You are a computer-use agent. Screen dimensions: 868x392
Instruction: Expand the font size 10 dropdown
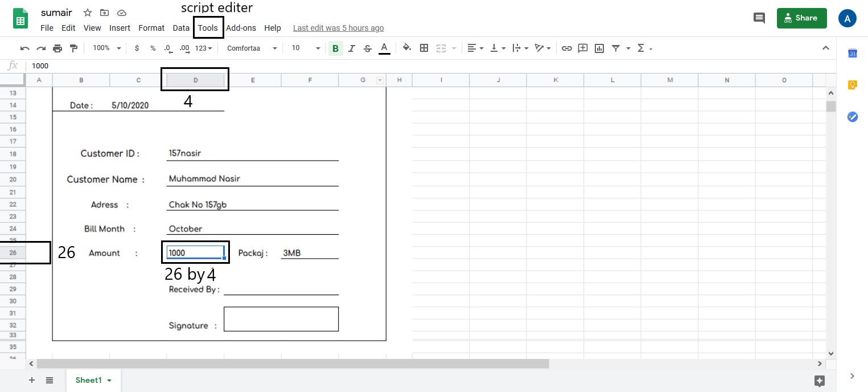pyautogui.click(x=306, y=48)
